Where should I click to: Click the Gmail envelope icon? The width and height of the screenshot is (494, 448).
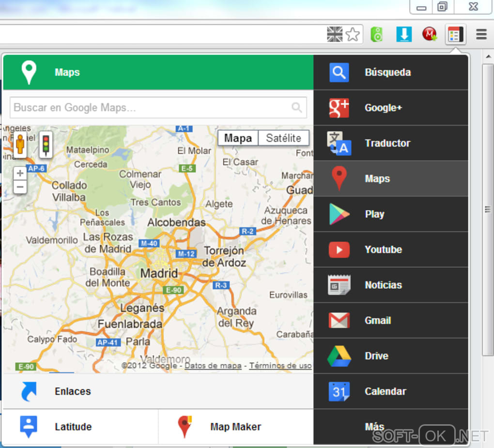339,321
